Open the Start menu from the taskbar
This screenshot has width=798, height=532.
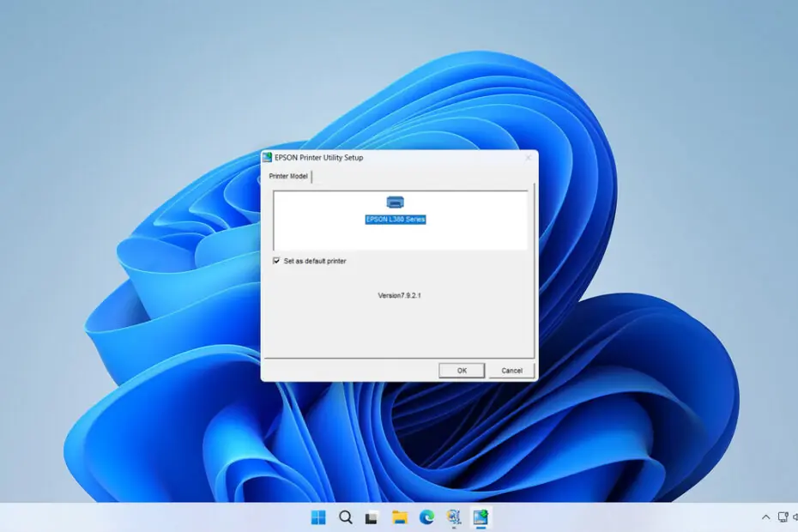point(320,517)
